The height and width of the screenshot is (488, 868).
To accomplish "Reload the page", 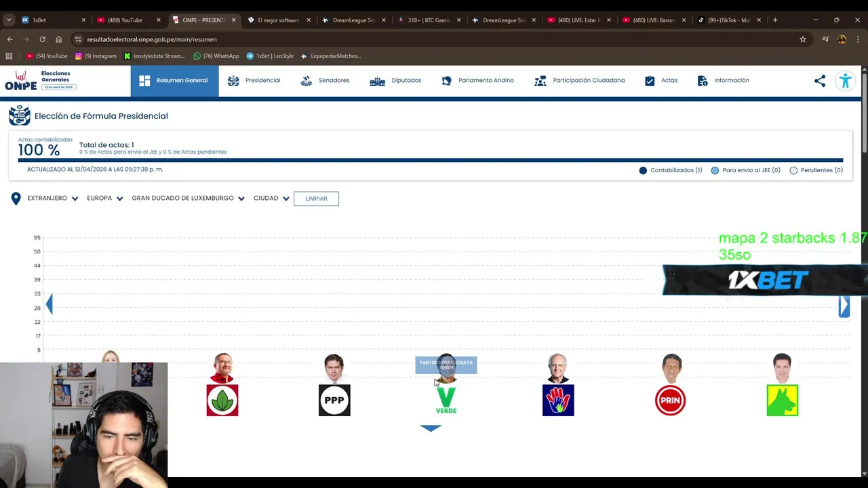I will coord(42,39).
